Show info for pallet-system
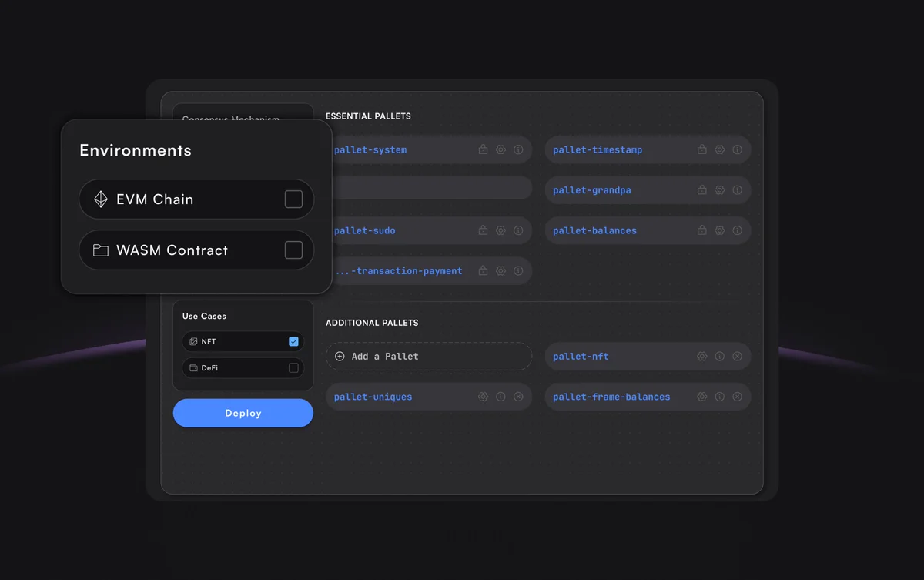This screenshot has height=580, width=924. [x=518, y=149]
